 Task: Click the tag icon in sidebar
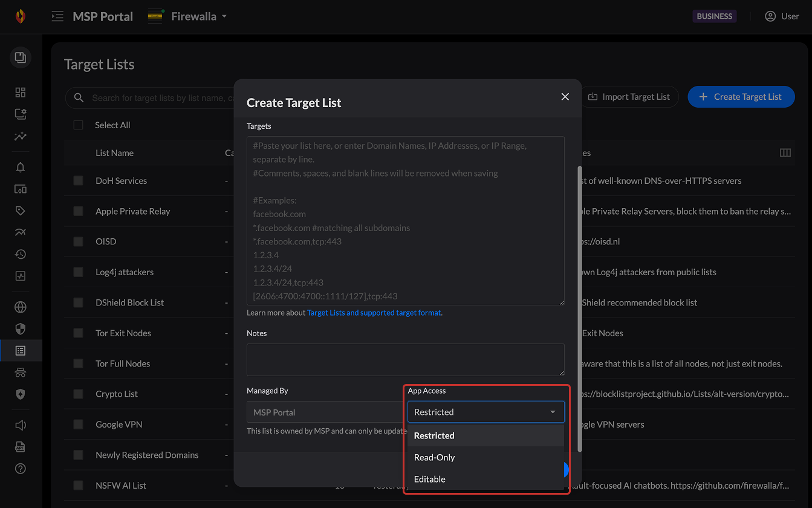(x=21, y=211)
